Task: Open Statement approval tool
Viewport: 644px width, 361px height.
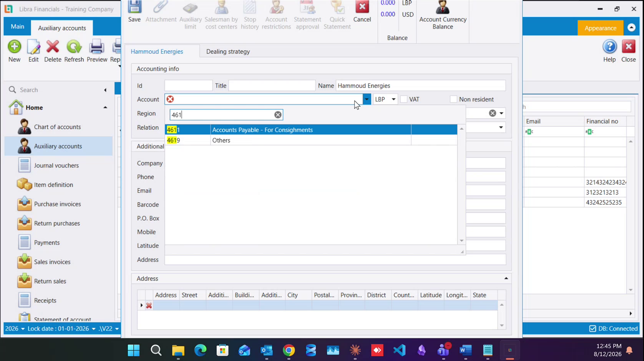Action: [x=307, y=15]
